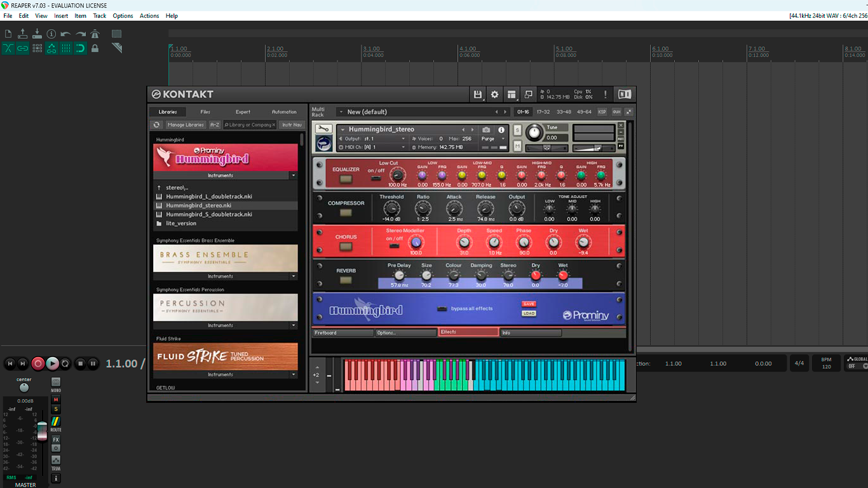Viewport: 868px width, 488px height.
Task: Click the redo arrow in REAPER toolbar
Action: point(81,34)
